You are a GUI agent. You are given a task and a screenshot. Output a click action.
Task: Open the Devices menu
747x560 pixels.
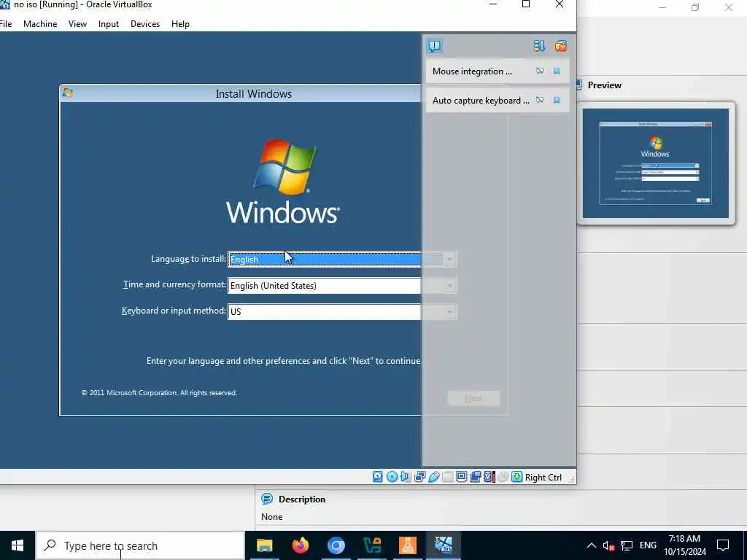tap(145, 24)
